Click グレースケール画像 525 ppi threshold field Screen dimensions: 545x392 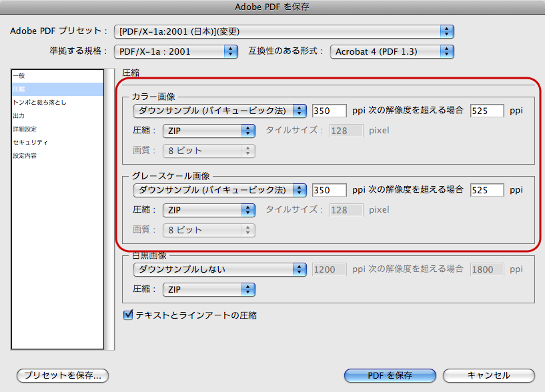487,190
